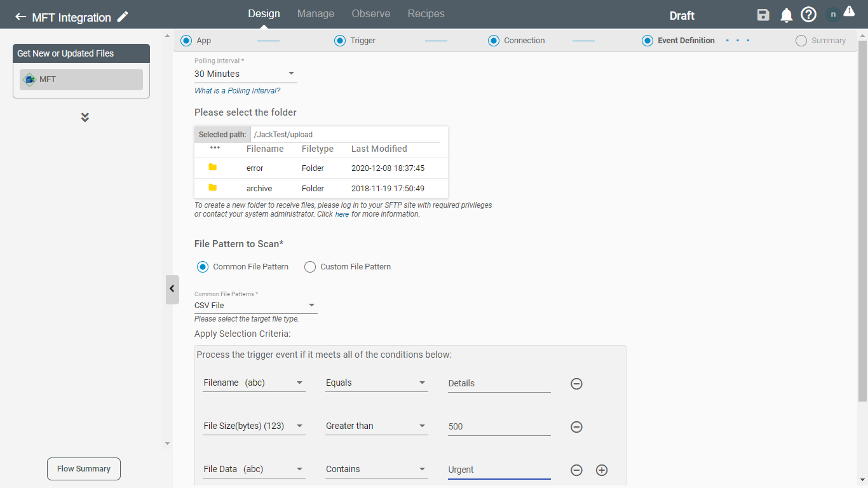
Task: Collapse the left sidebar with the arrow handle
Action: pos(172,289)
